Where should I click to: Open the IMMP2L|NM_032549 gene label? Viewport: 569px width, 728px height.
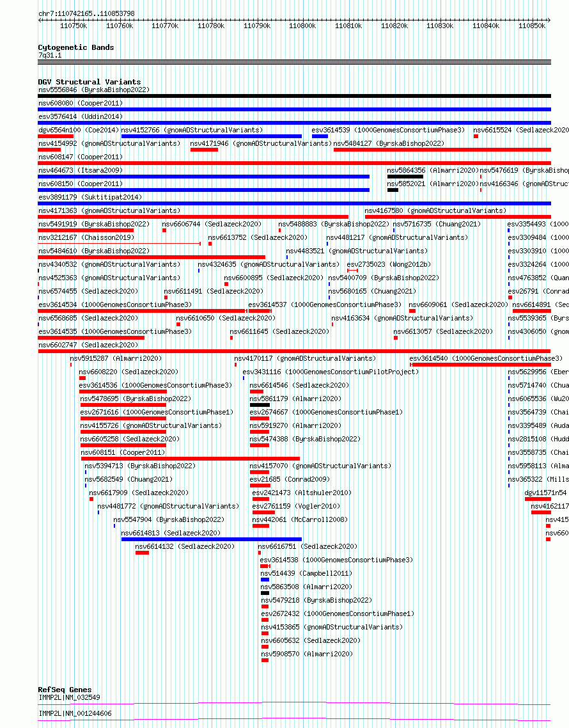click(x=69, y=698)
